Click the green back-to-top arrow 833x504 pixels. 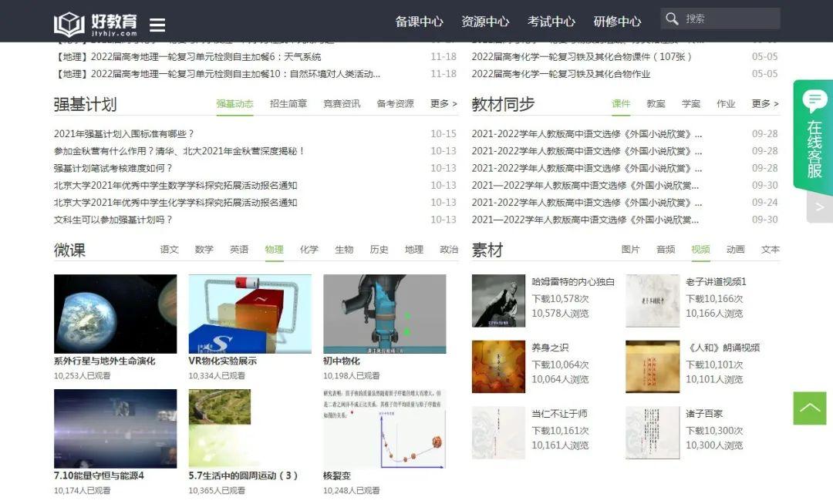(x=808, y=408)
